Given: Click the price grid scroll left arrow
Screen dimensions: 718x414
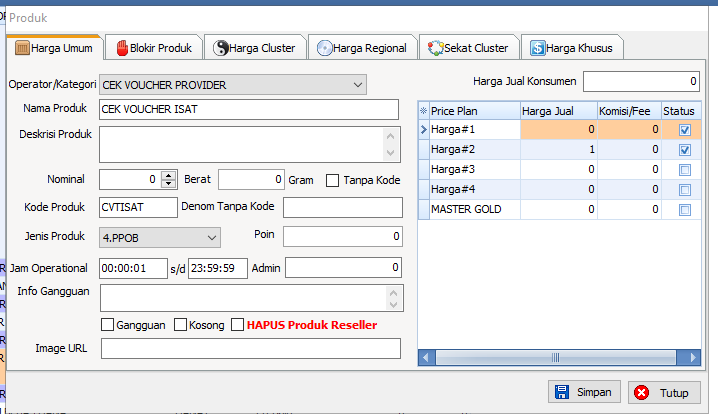Looking at the screenshot, I should coord(426,357).
